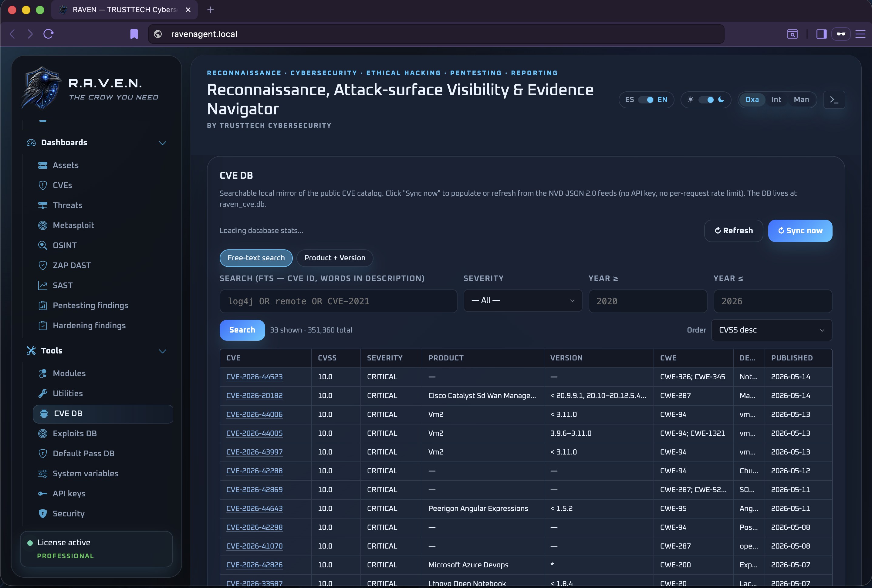Image resolution: width=872 pixels, height=588 pixels.
Task: Toggle the ES/EN language switch
Action: click(x=646, y=100)
